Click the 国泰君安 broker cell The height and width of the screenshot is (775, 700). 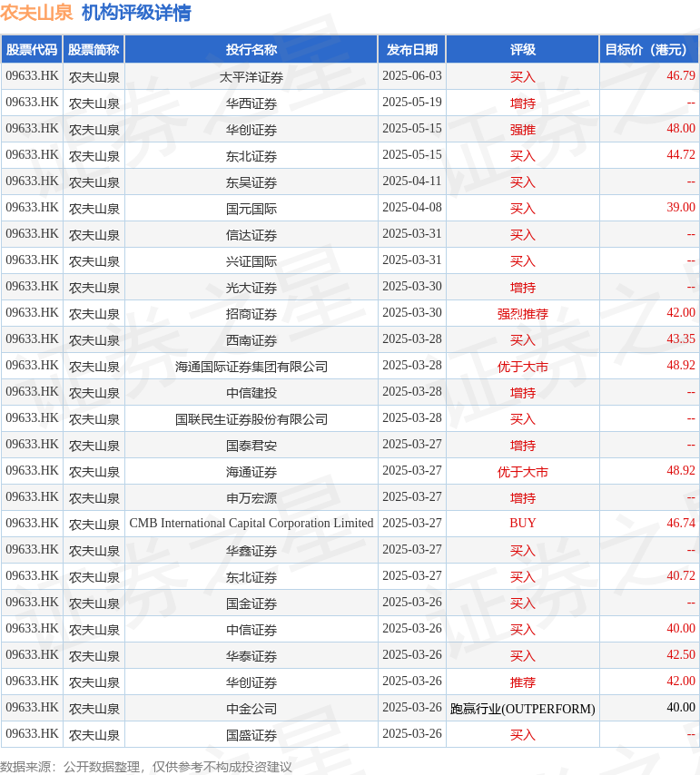251,446
